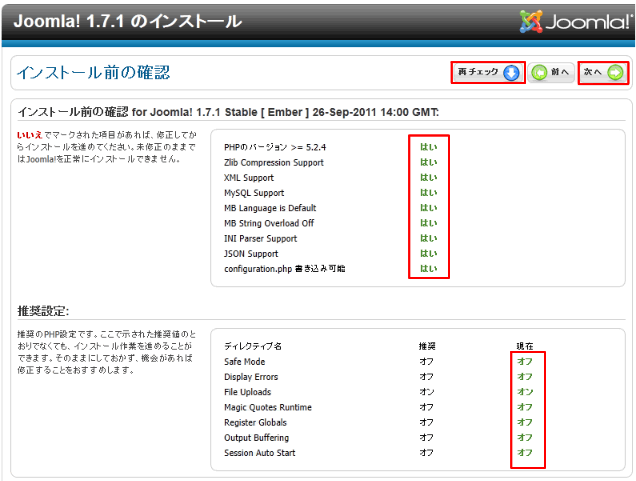Viewport: 636px width, 481px height.
Task: Click the 推奨設定: section heading
Action: (x=43, y=311)
